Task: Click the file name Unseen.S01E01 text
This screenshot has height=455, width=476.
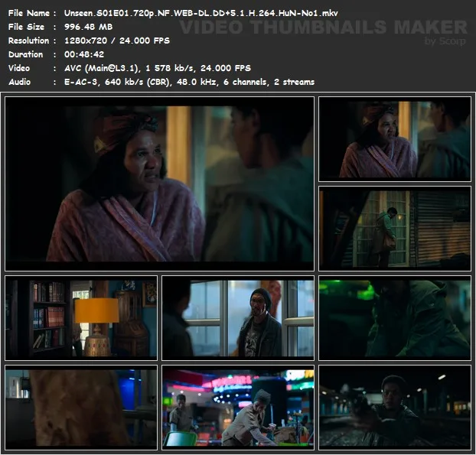Action: coord(201,13)
